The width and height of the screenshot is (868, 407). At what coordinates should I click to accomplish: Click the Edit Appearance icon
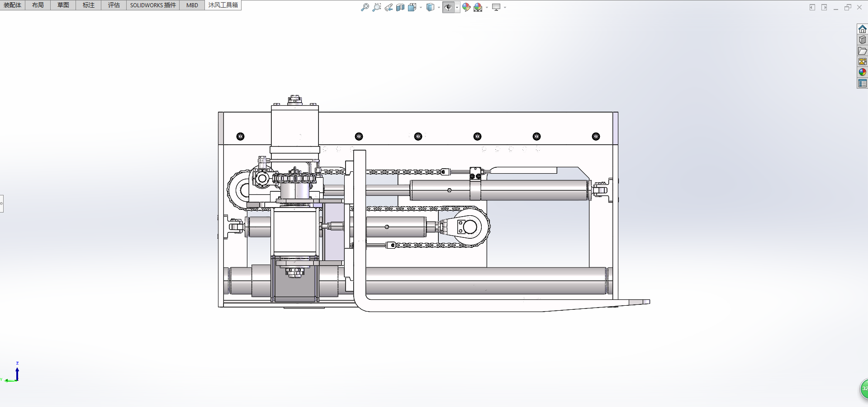(466, 7)
